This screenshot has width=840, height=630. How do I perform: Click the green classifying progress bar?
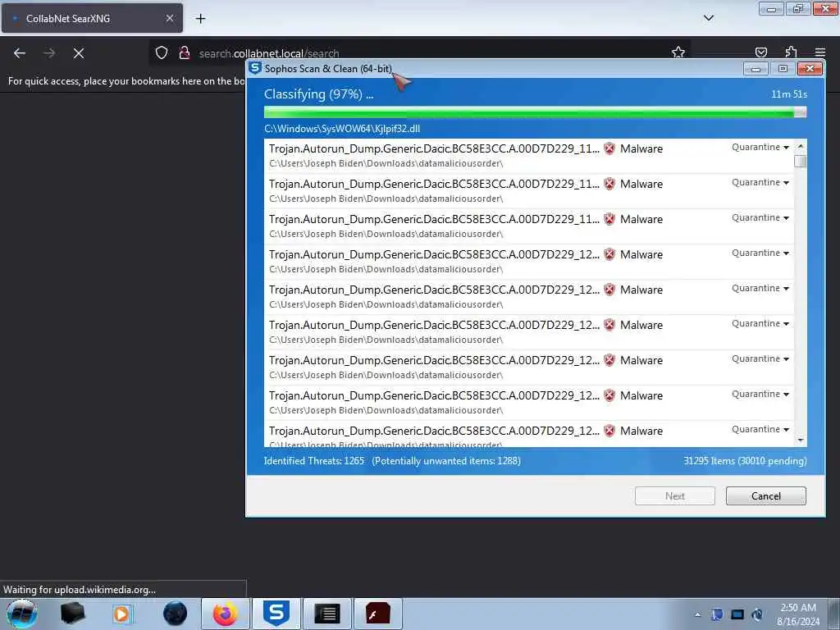click(x=535, y=112)
